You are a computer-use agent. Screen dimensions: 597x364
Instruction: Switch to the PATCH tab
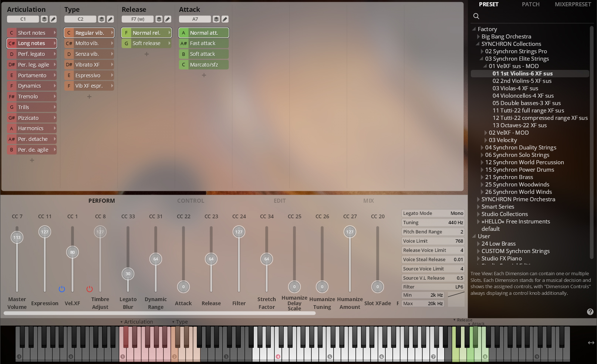point(530,4)
